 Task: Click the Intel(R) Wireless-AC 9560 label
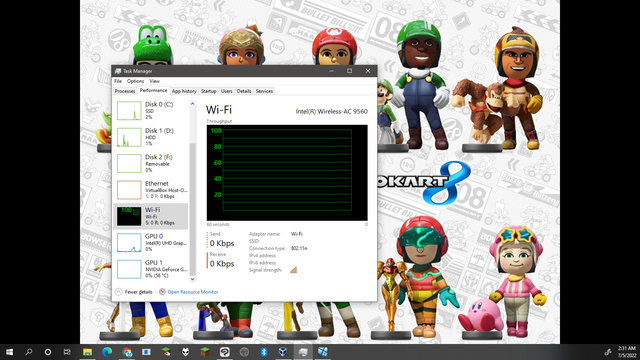coord(331,111)
